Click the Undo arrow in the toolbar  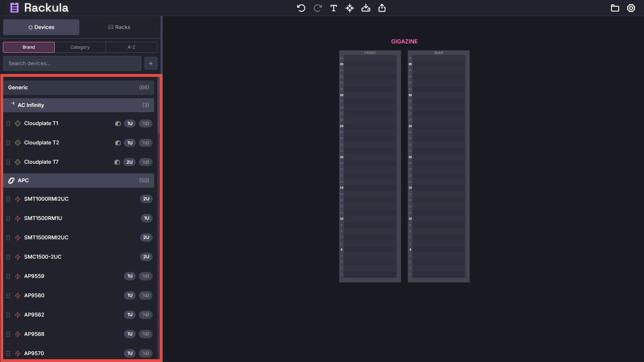301,8
